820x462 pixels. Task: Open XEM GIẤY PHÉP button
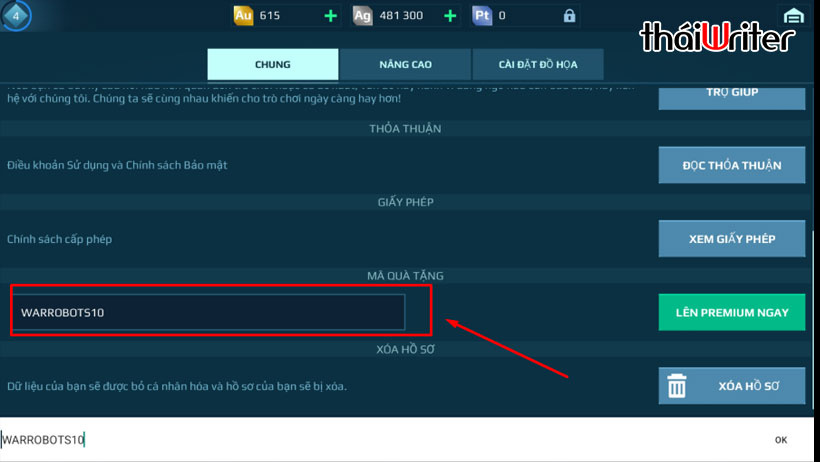(732, 239)
